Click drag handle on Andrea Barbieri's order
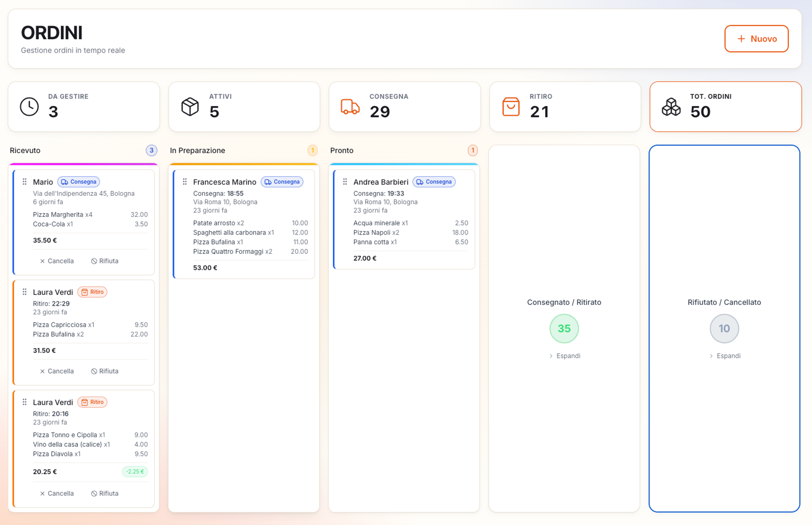This screenshot has width=812, height=525. (345, 181)
